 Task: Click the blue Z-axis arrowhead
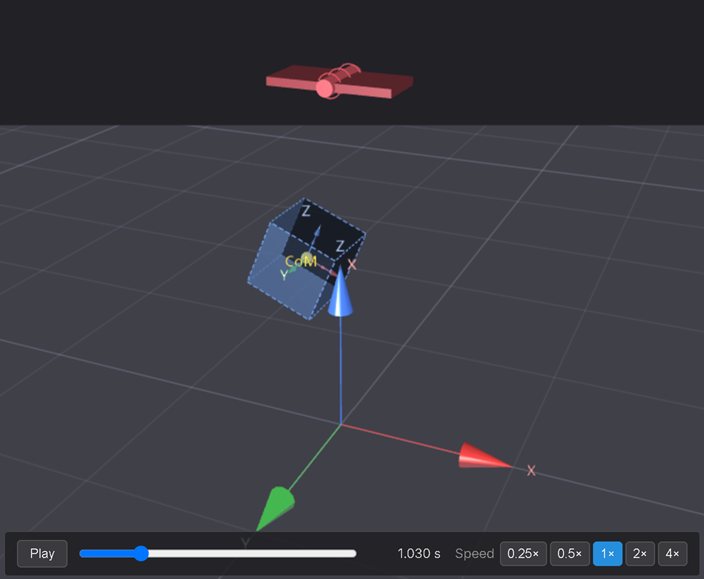340,291
